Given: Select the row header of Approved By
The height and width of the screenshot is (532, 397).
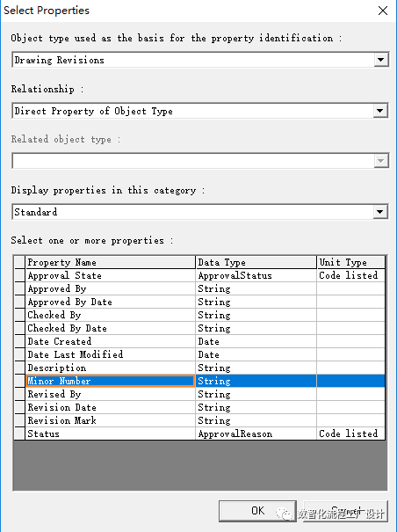Looking at the screenshot, I should tap(19, 288).
